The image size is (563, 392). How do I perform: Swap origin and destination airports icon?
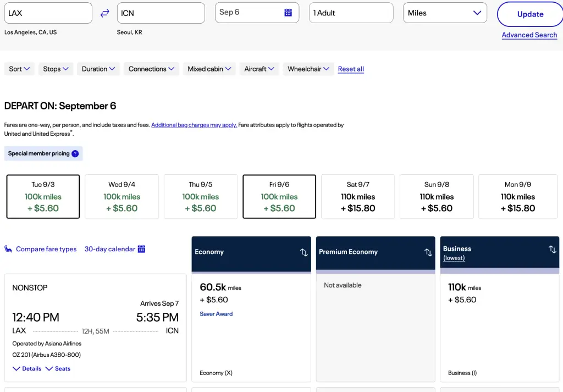click(x=104, y=13)
